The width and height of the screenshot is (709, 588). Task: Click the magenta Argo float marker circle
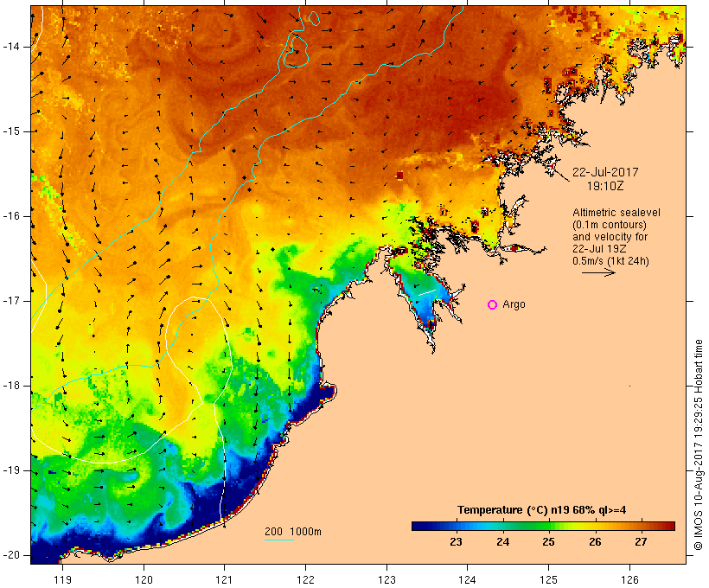pyautogui.click(x=493, y=305)
